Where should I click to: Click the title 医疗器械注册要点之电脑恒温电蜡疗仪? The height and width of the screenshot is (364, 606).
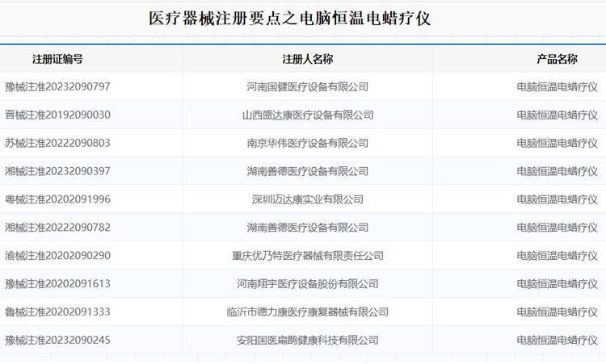(x=289, y=18)
